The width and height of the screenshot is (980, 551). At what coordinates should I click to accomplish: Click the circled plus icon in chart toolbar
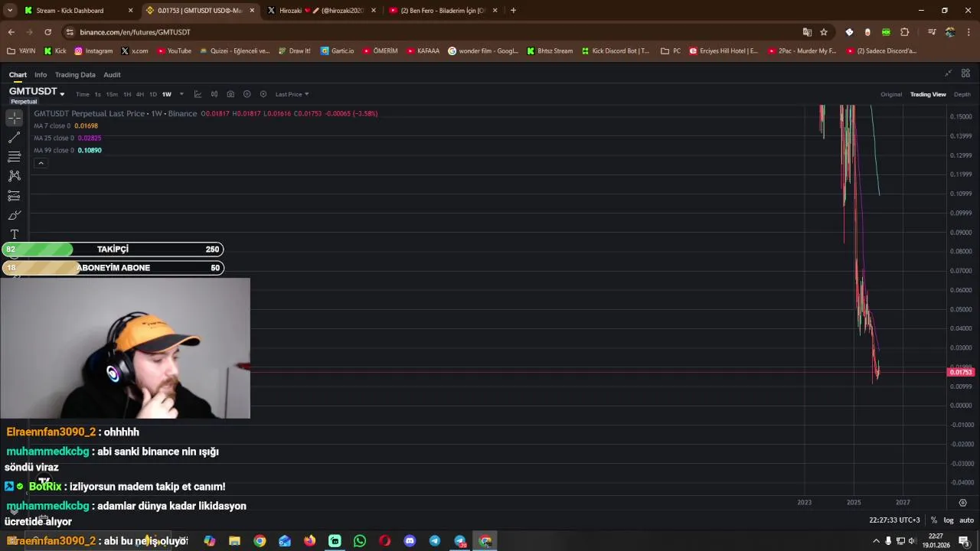(247, 94)
